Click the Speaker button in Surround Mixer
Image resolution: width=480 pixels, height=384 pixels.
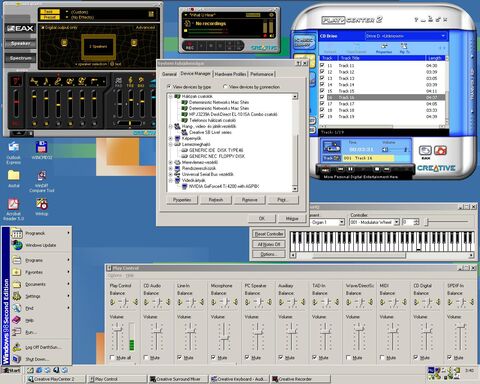pos(20,43)
